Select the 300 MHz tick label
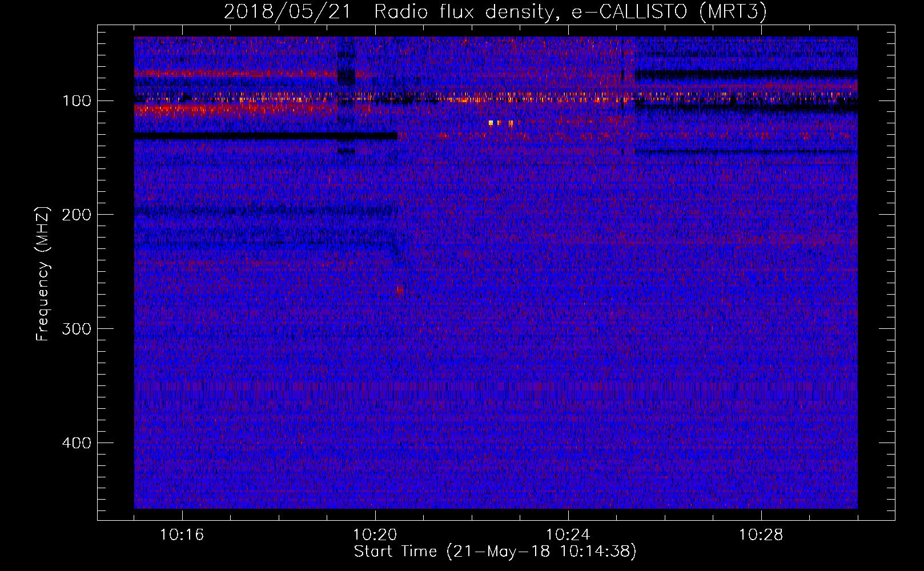 tap(77, 329)
